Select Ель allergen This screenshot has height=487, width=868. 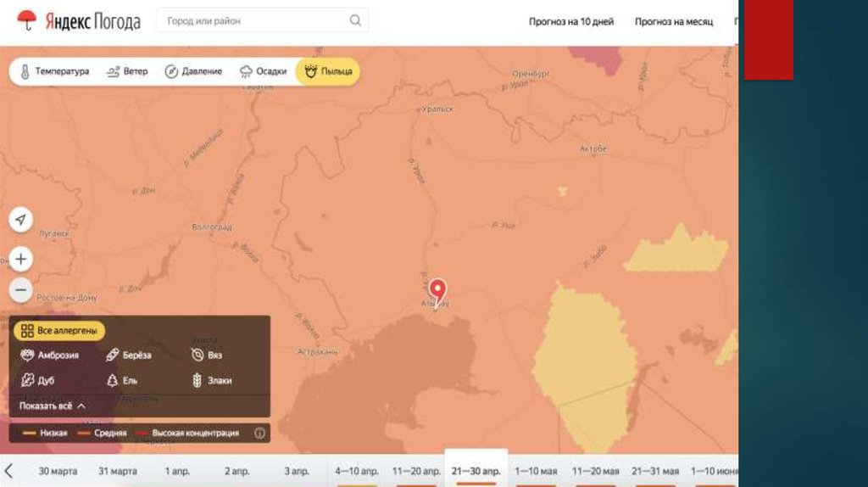121,381
